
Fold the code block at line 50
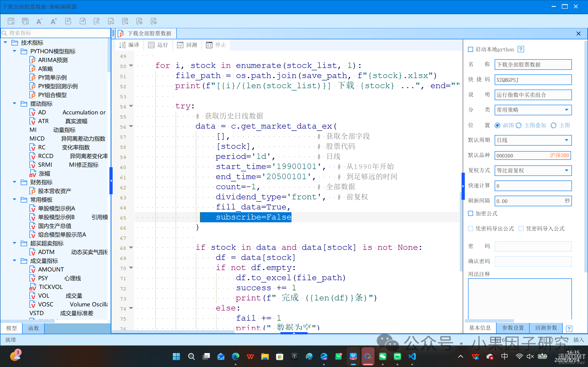pyautogui.click(x=131, y=66)
